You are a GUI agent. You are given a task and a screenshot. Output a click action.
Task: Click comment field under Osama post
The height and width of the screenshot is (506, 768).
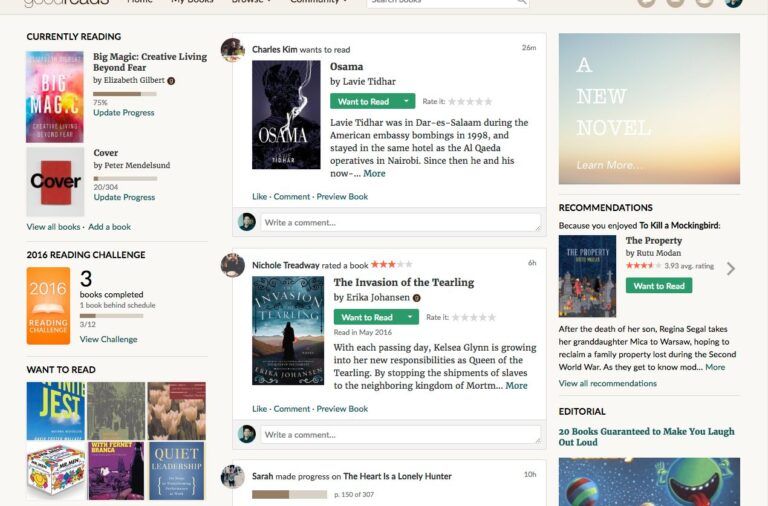point(401,222)
